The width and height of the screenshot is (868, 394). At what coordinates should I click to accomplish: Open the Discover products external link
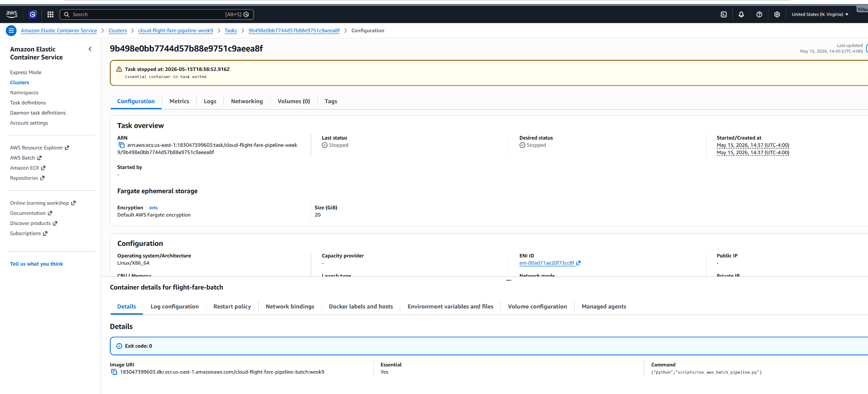coord(33,223)
